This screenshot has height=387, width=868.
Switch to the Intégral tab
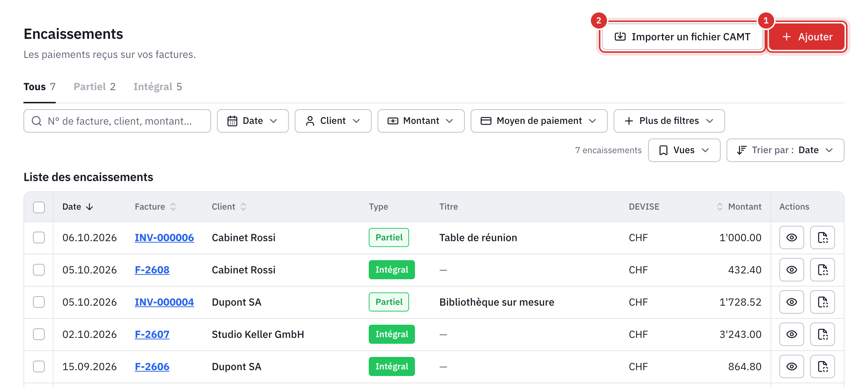(x=158, y=87)
